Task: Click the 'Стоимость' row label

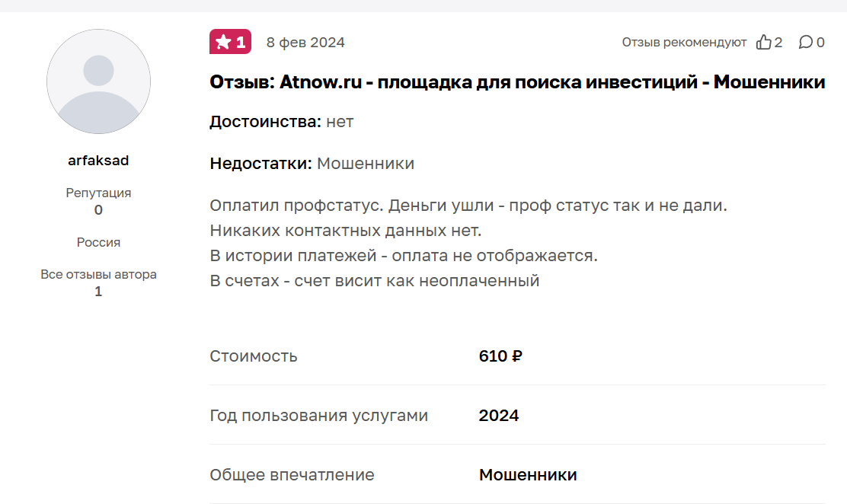Action: [254, 356]
